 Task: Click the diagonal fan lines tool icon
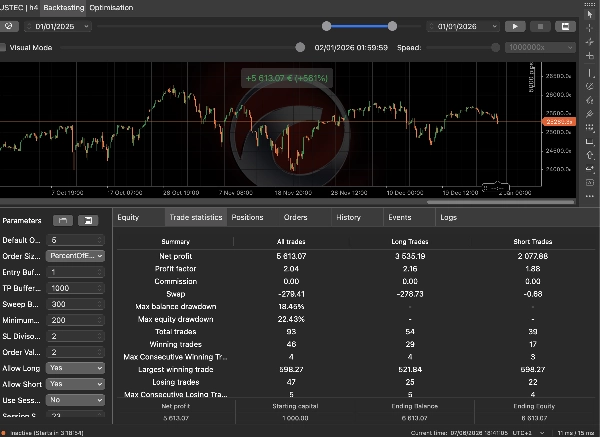[x=590, y=114]
